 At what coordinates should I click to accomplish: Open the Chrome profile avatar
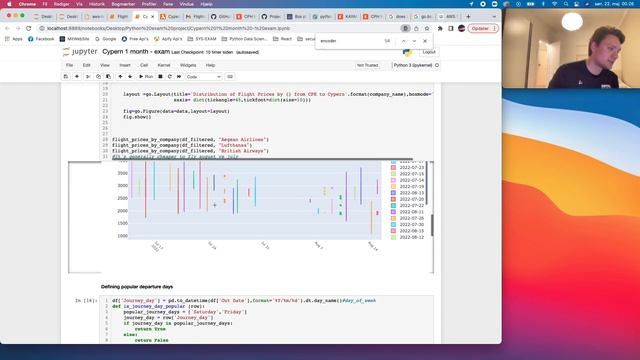462,29
